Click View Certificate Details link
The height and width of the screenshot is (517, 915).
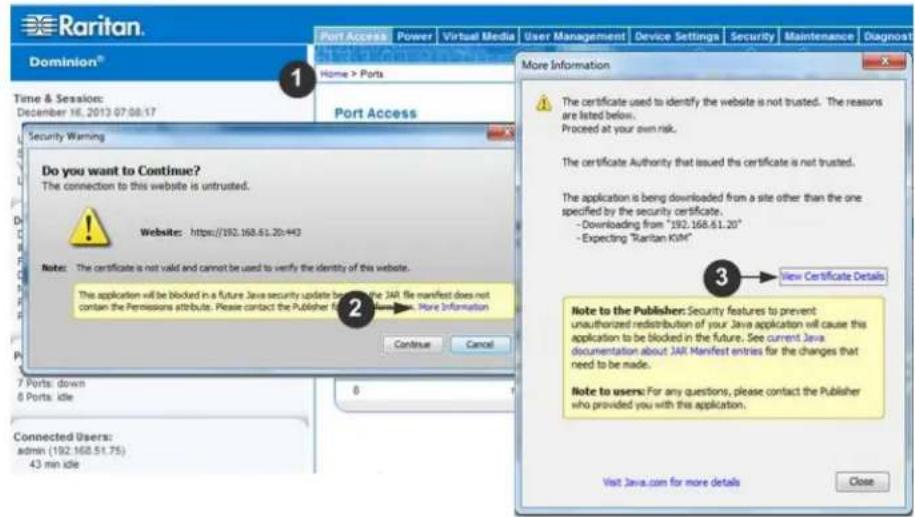(x=833, y=276)
